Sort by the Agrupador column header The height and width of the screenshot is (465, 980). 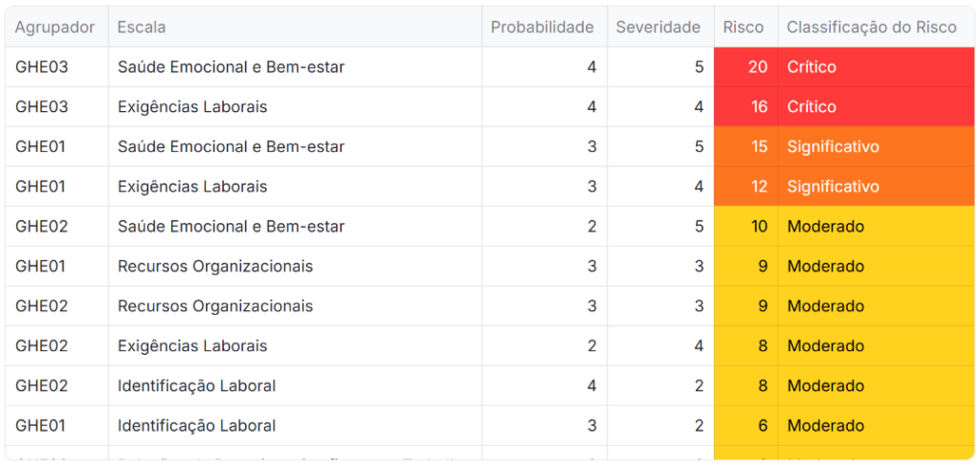tap(55, 28)
